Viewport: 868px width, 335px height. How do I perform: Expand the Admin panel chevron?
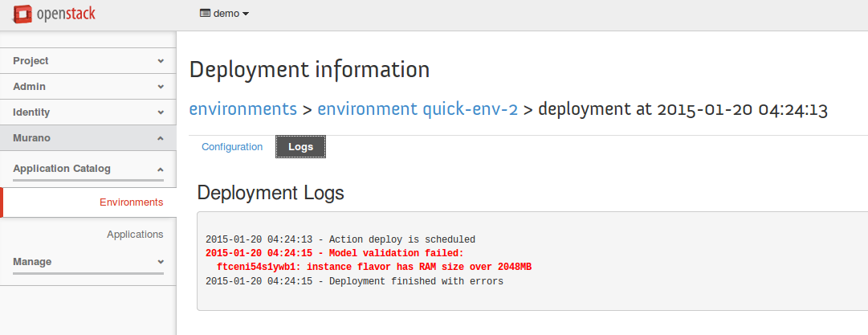[x=161, y=87]
